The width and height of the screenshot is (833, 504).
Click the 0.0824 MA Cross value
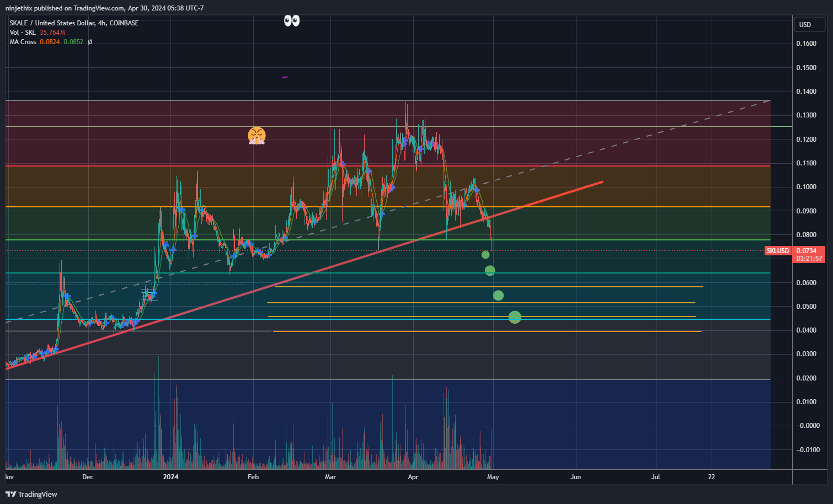50,42
